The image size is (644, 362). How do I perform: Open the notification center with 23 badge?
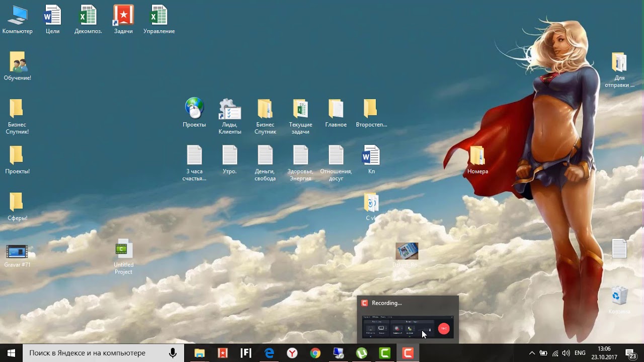point(631,353)
